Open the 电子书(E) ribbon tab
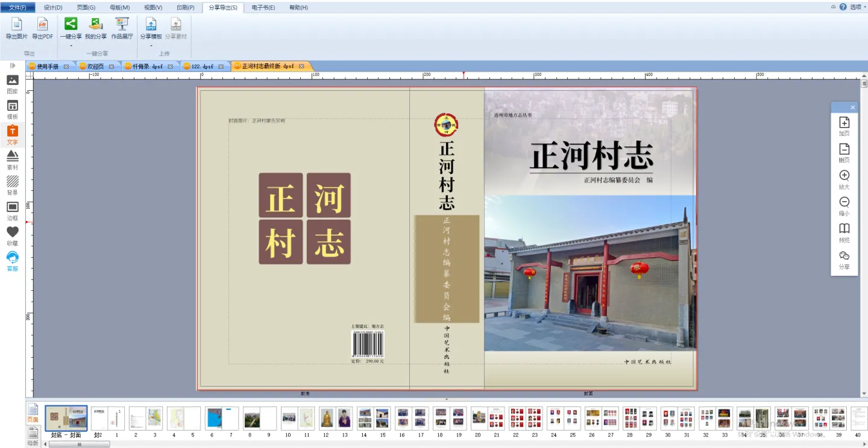This screenshot has height=448, width=868. [263, 7]
